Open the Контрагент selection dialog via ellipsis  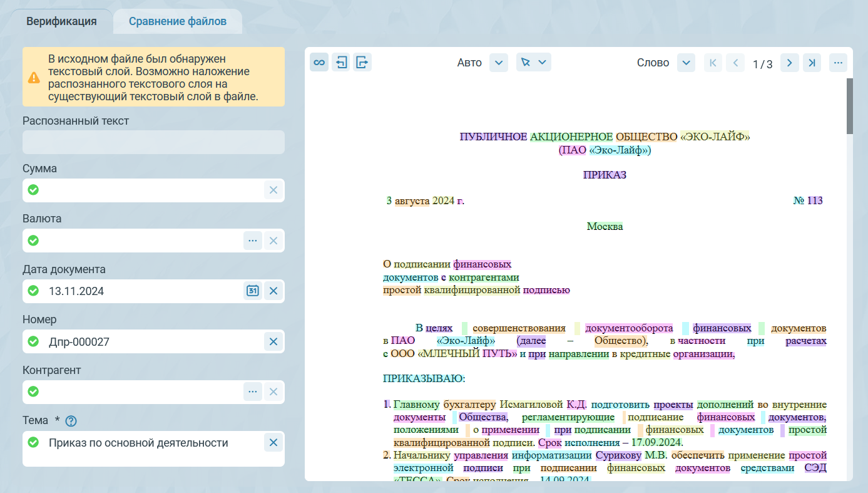[x=252, y=392]
